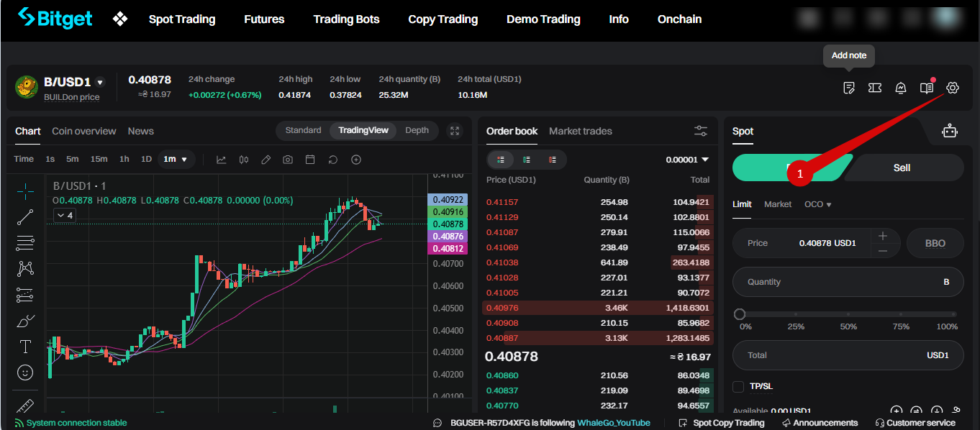
Task: Open the Spot Trading menu
Action: pyautogui.click(x=182, y=19)
